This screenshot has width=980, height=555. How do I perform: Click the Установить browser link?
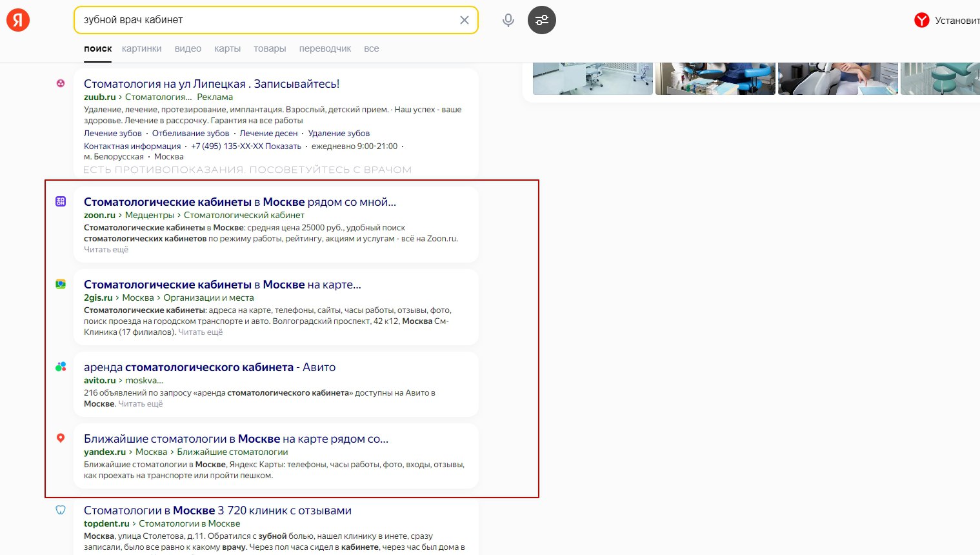pos(957,21)
